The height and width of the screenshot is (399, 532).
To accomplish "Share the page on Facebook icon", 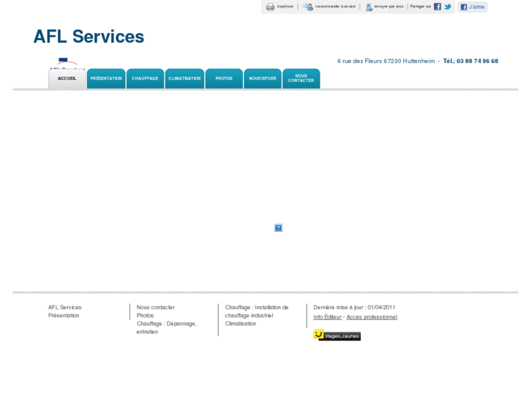I will [438, 7].
